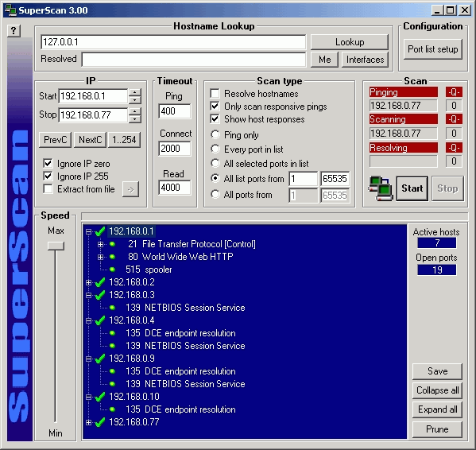This screenshot has height=450, width=476.
Task: Uncheck Show host responses
Action: pos(215,119)
